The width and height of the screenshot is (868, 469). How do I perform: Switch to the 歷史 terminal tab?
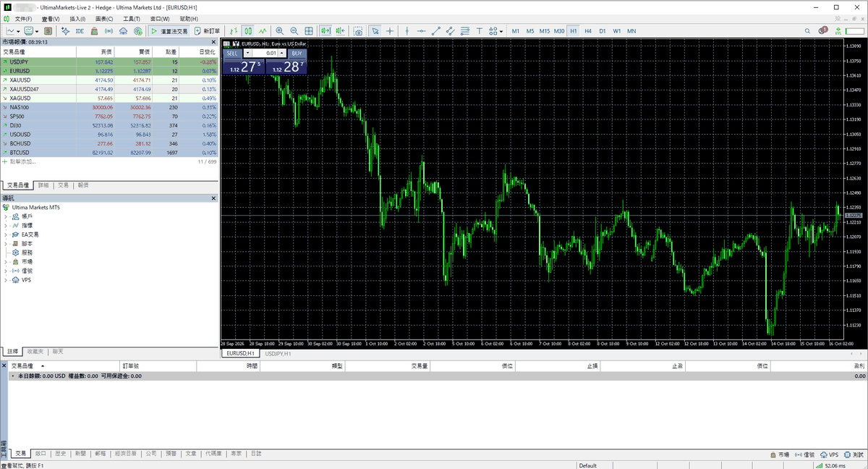pyautogui.click(x=59, y=454)
